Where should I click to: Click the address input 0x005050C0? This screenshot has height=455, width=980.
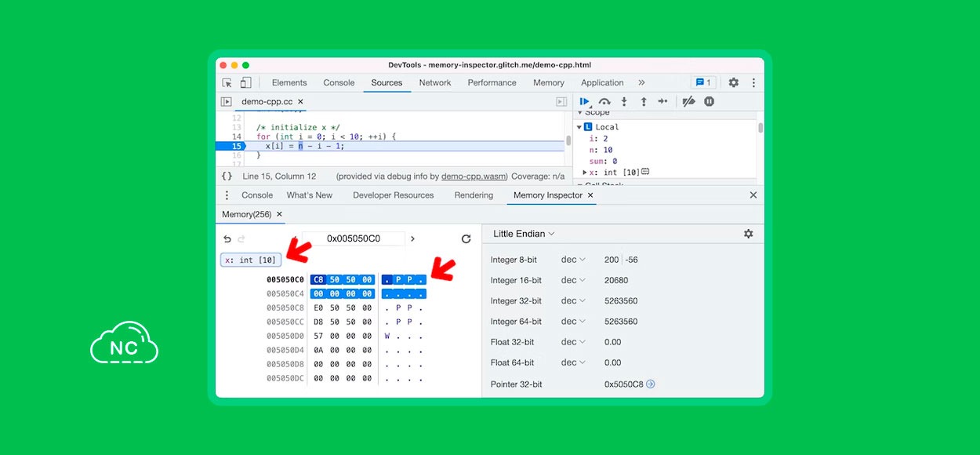354,238
